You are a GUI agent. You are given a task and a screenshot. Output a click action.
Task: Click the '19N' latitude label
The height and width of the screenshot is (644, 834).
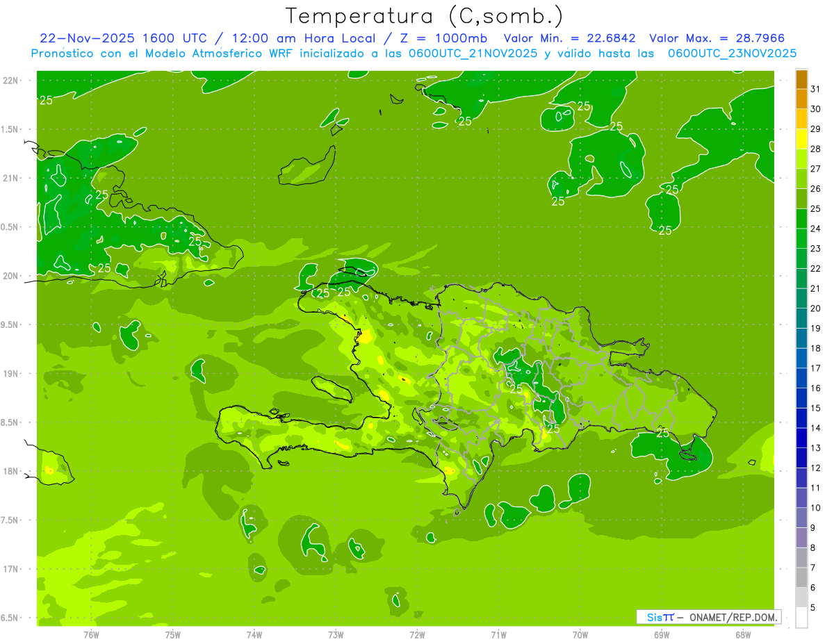[10, 374]
